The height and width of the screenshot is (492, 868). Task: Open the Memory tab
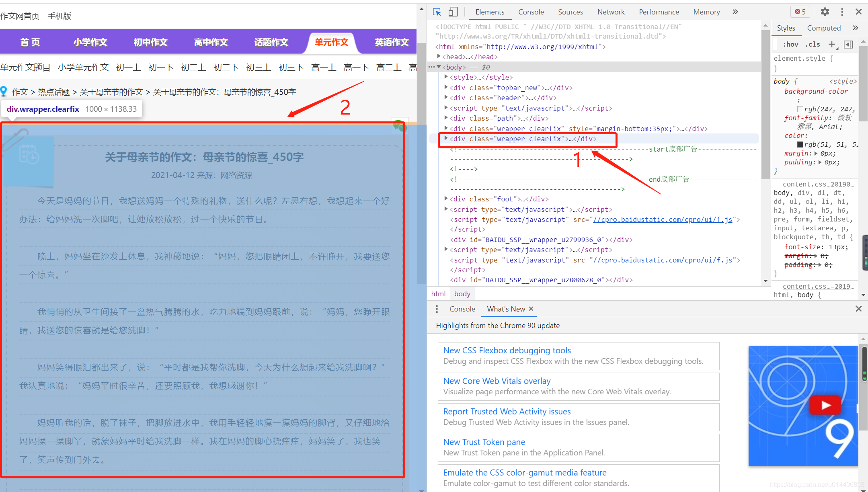pos(706,12)
